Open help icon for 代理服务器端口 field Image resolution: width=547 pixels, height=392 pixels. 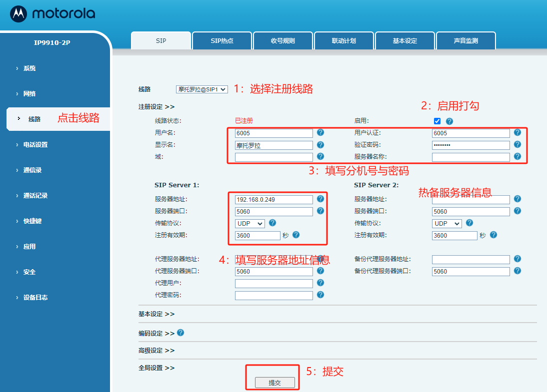[x=320, y=271]
